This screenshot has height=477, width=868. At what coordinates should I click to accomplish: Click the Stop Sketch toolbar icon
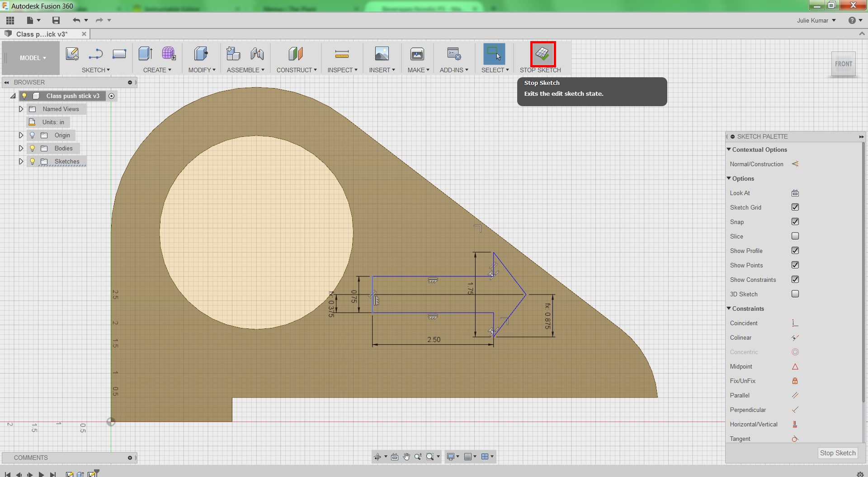(542, 54)
